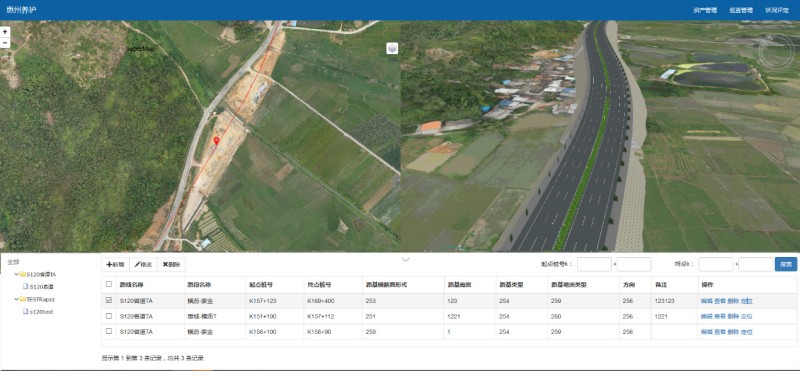Viewport: 800px width, 371px height.
Task: Click the X-icon delete button in toolbar
Action: point(171,264)
